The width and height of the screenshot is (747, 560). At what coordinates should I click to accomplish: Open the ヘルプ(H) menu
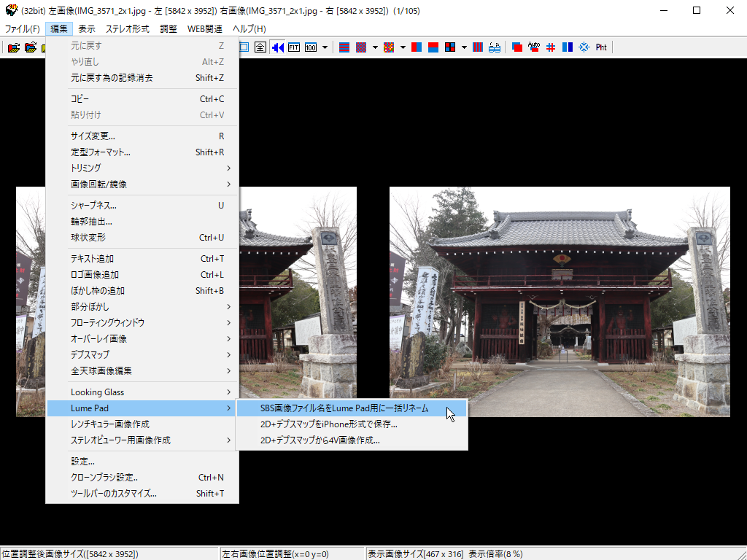[249, 29]
